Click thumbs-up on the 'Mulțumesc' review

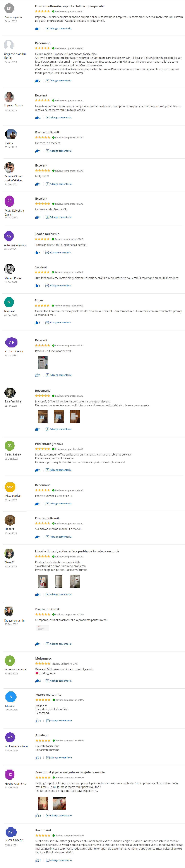tap(37, 681)
